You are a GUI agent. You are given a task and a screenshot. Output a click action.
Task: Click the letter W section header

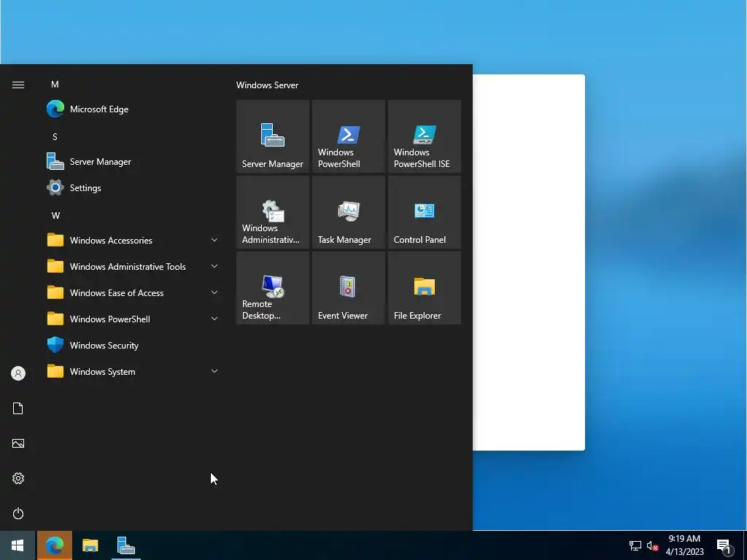(x=55, y=216)
